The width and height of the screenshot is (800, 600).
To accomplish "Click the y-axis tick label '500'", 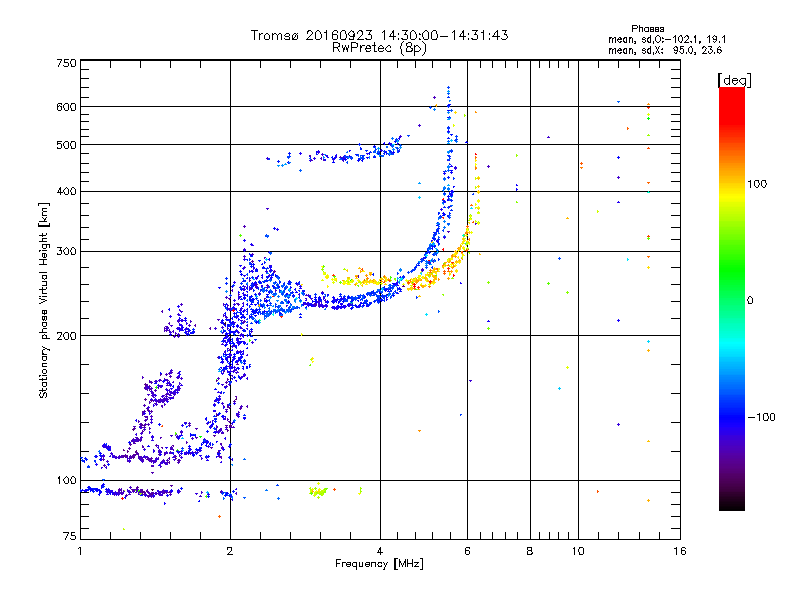I will pos(66,145).
